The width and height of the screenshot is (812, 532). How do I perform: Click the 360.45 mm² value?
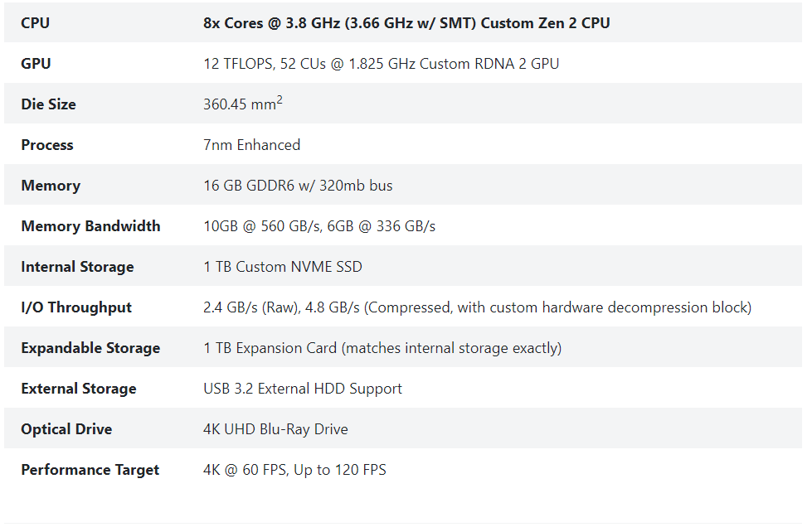pyautogui.click(x=243, y=103)
